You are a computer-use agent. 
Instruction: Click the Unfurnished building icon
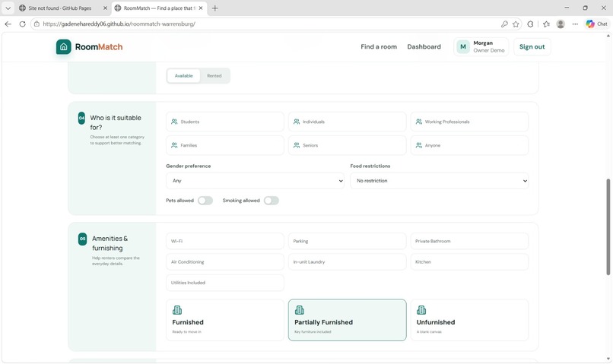click(421, 310)
